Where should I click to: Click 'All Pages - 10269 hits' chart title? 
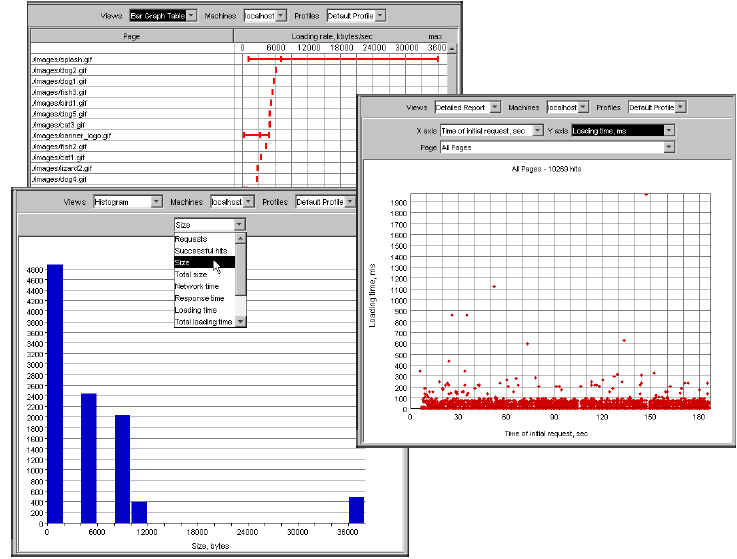click(x=546, y=169)
